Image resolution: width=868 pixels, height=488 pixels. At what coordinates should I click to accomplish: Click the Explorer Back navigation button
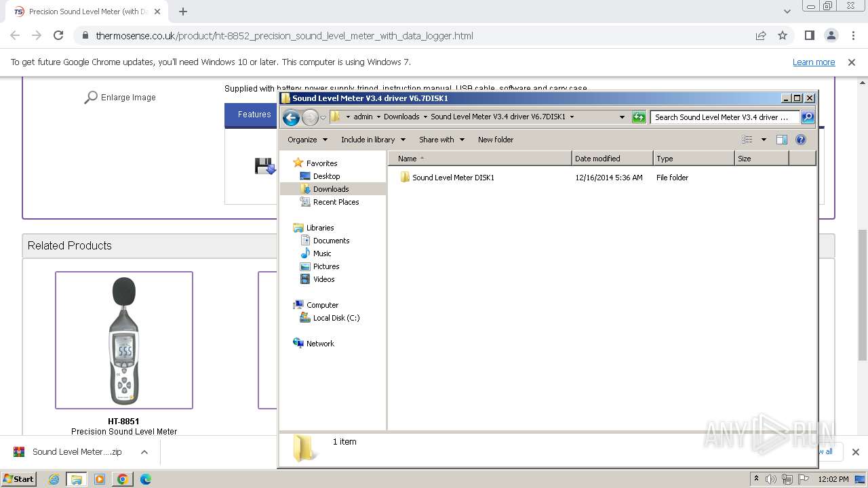[291, 117]
